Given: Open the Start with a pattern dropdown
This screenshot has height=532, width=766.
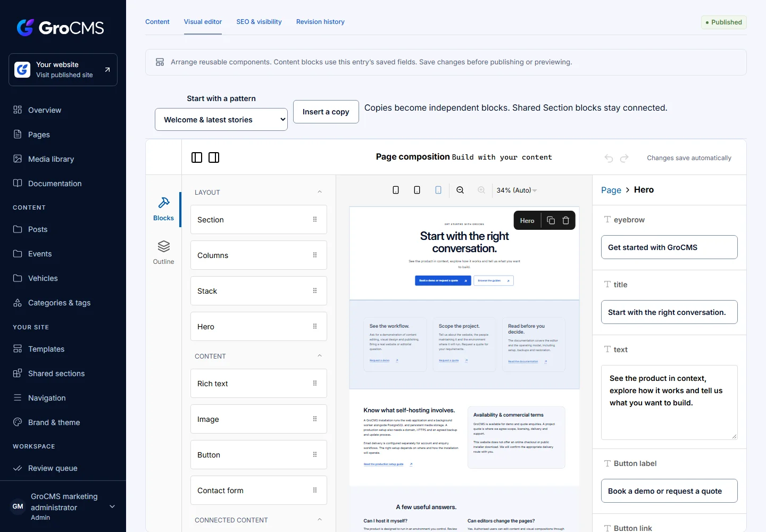Looking at the screenshot, I should (221, 120).
